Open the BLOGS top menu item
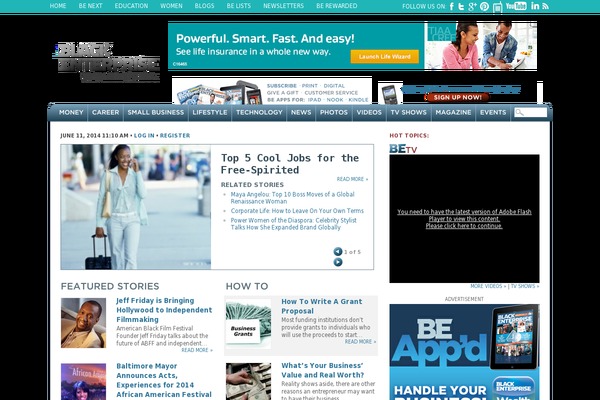Viewport: 600px width, 400px height. click(x=204, y=6)
